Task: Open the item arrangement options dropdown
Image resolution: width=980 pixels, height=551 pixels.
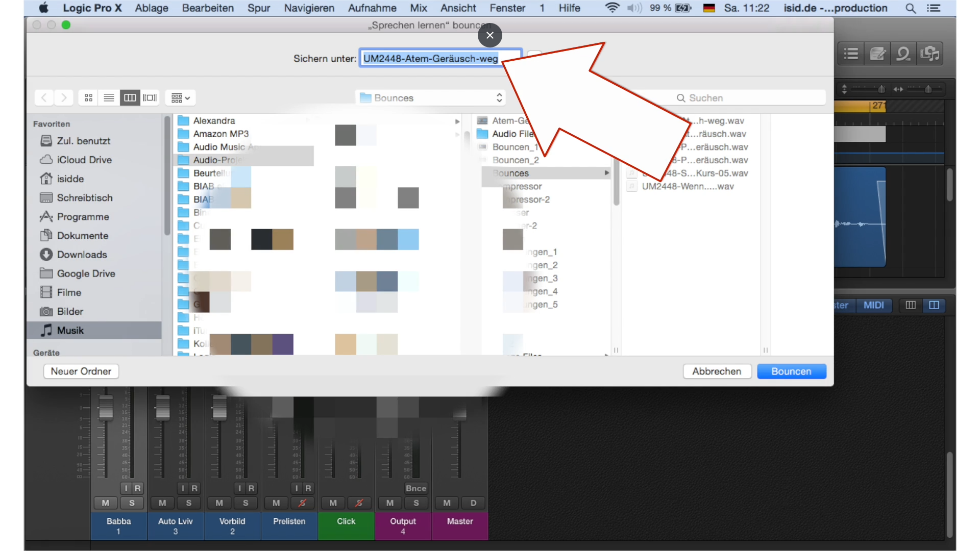Action: point(180,97)
